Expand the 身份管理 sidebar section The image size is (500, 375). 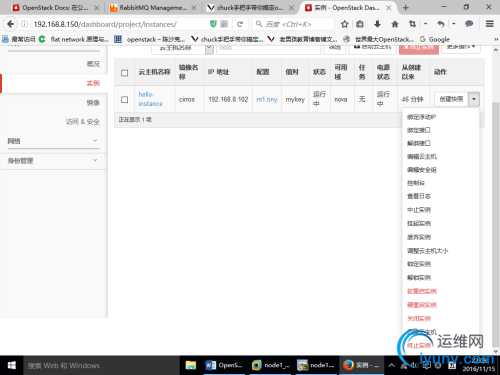pyautogui.click(x=53, y=161)
